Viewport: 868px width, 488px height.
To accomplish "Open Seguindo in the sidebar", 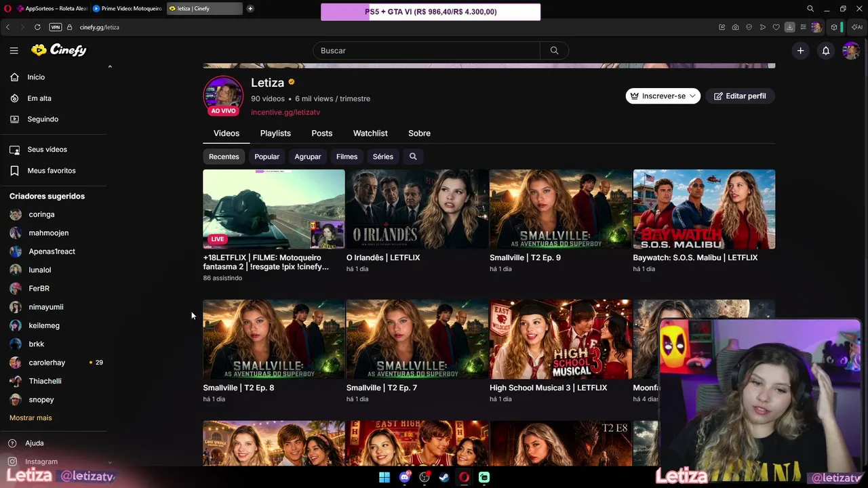I will pyautogui.click(x=43, y=119).
